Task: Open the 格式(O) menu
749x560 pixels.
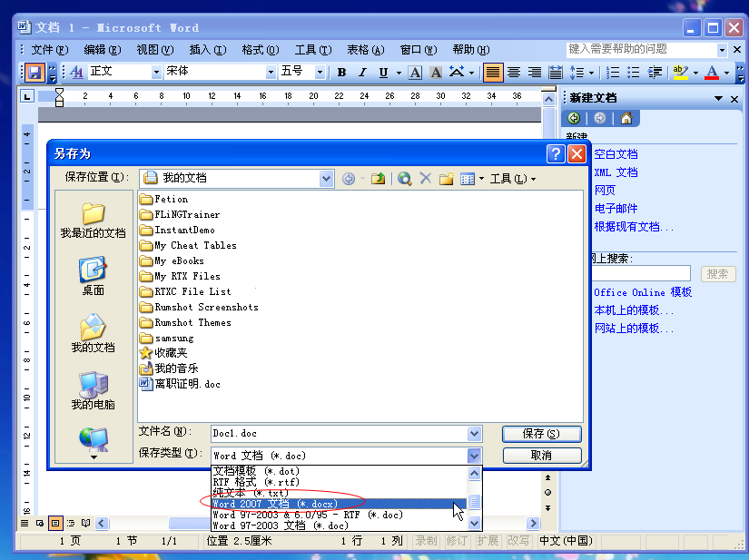Action: click(261, 50)
